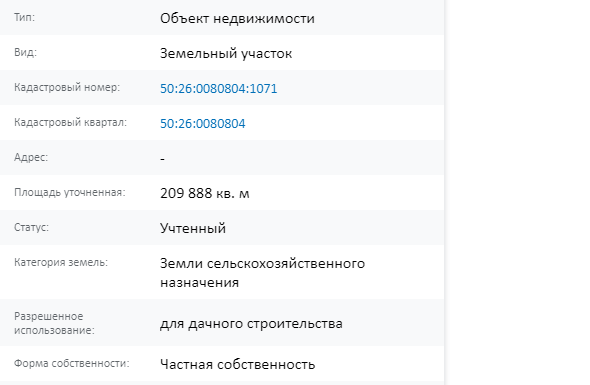Click the 'Категория земель:' label
Image resolution: width=590 pixels, height=385 pixels.
(61, 262)
